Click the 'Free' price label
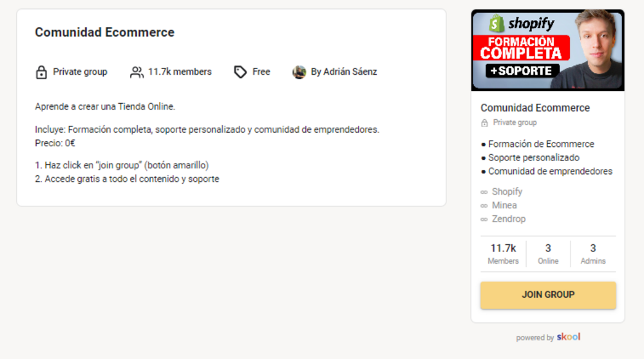This screenshot has height=359, width=644. [x=261, y=72]
